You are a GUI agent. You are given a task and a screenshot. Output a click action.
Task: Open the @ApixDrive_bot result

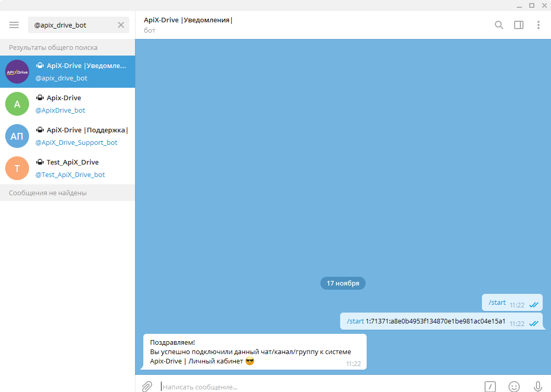[68, 104]
